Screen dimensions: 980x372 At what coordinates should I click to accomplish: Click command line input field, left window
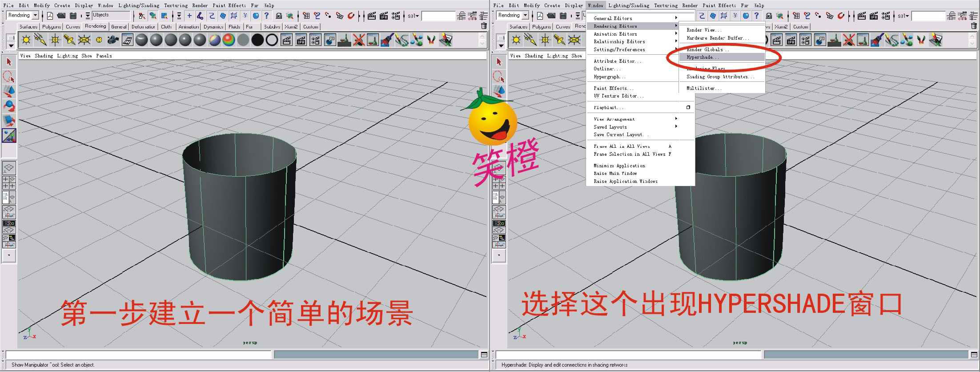coord(138,355)
